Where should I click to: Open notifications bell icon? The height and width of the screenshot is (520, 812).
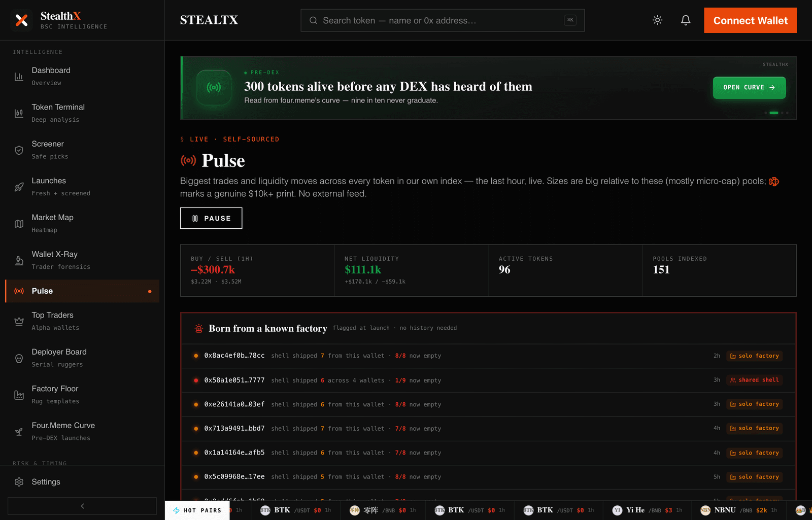pos(686,20)
